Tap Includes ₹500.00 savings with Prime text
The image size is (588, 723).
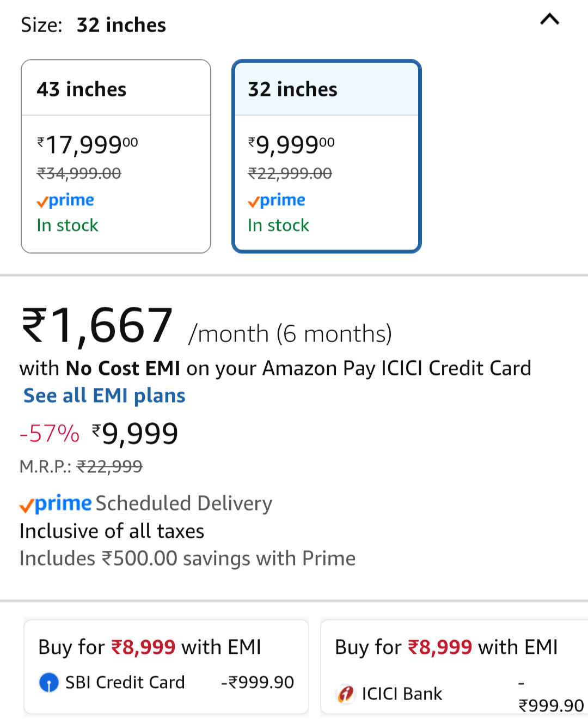tap(187, 558)
